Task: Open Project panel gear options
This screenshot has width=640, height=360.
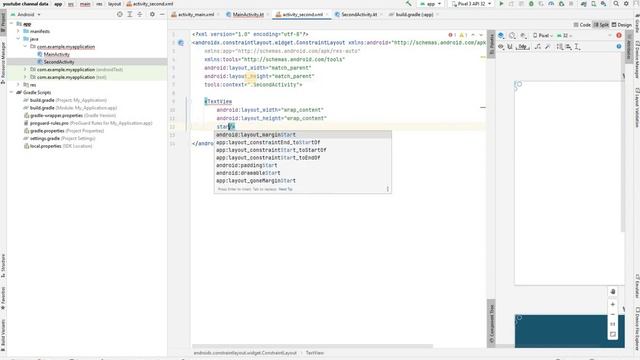Action: point(152,14)
